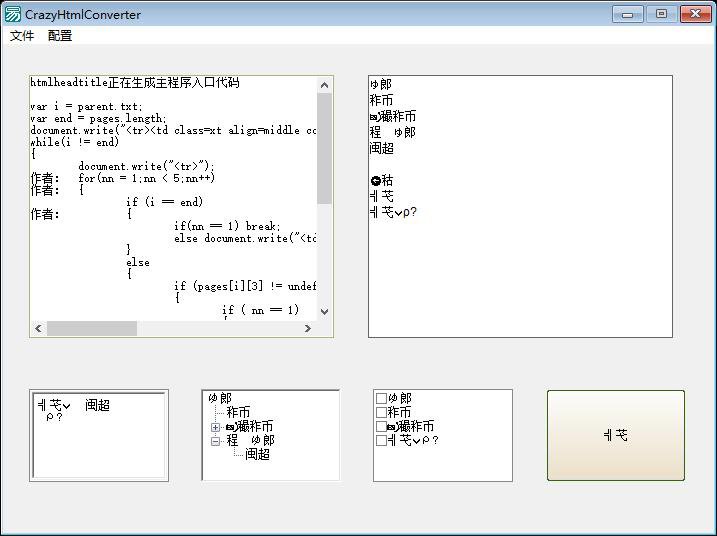
Task: Collapse the tree node with minus sign
Action: pyautogui.click(x=215, y=440)
